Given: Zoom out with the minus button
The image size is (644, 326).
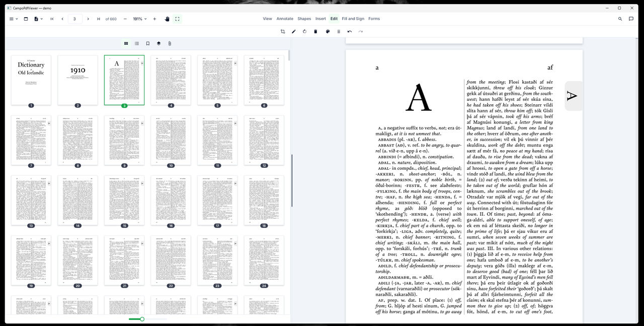Looking at the screenshot, I should tap(125, 19).
